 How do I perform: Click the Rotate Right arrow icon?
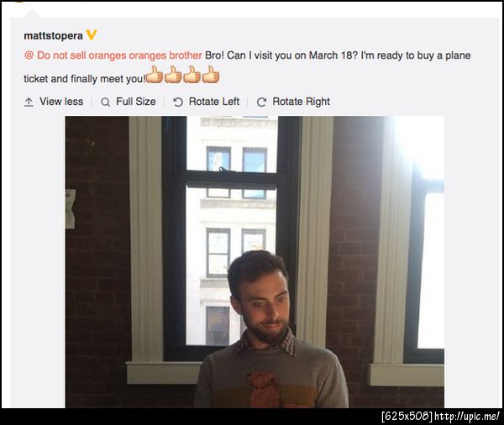tap(261, 102)
